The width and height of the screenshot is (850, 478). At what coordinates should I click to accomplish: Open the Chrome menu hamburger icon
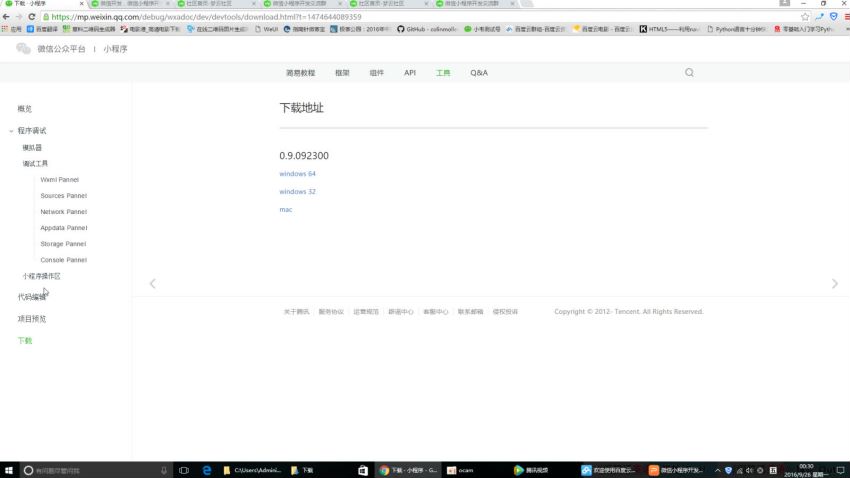[x=846, y=17]
